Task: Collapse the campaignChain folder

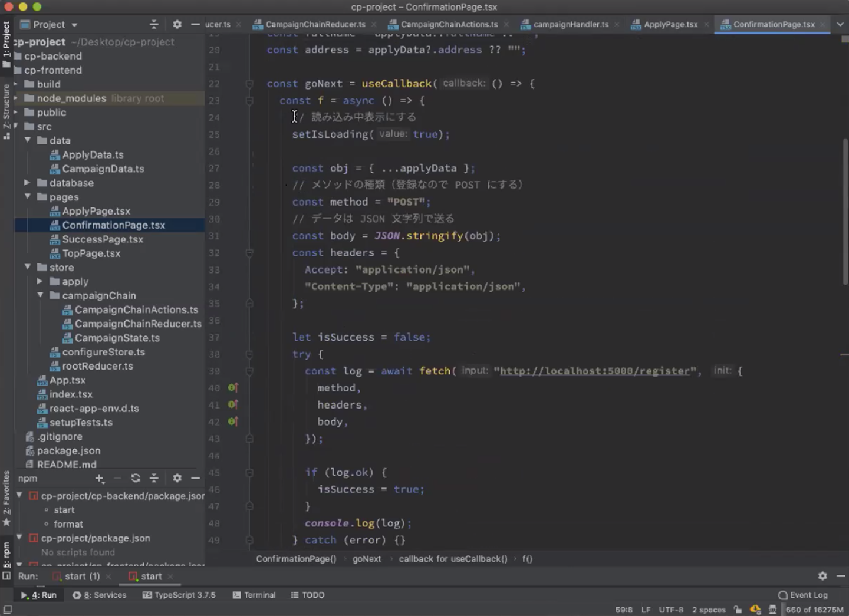Action: [40, 295]
